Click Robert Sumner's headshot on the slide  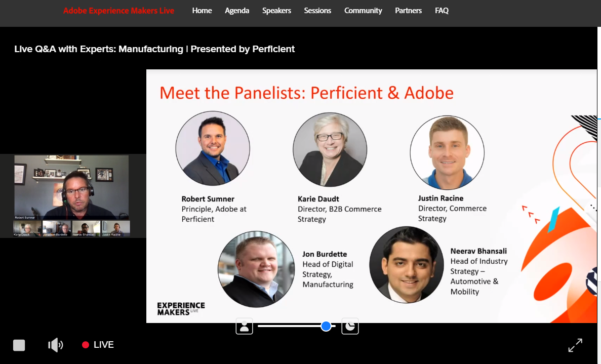tap(213, 148)
